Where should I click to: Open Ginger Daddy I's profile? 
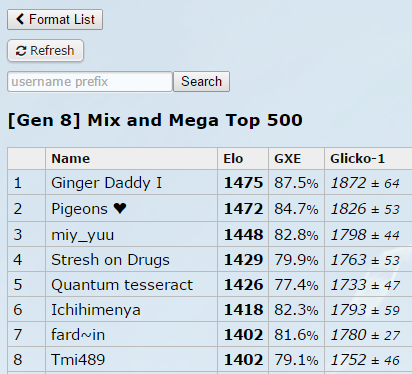106,183
